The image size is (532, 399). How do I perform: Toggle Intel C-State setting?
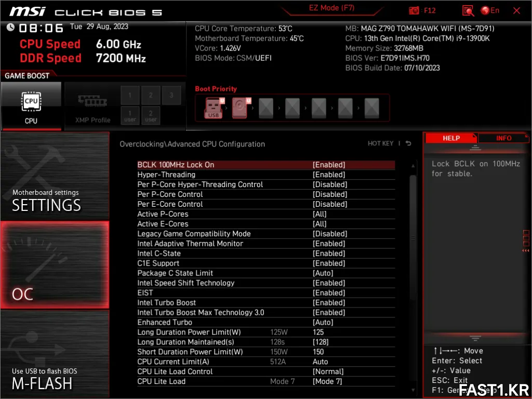[266, 254]
